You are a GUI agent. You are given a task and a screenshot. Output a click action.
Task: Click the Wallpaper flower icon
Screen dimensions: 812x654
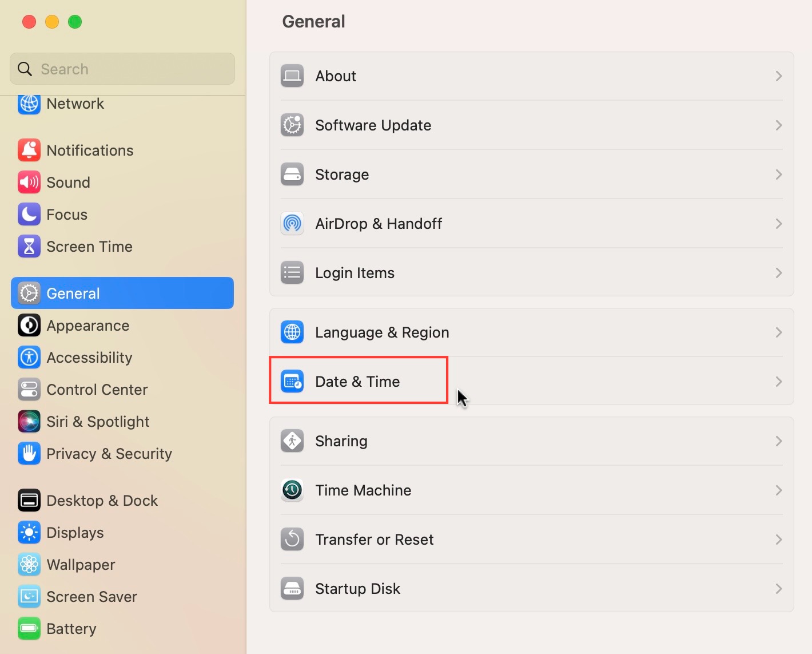click(x=29, y=565)
